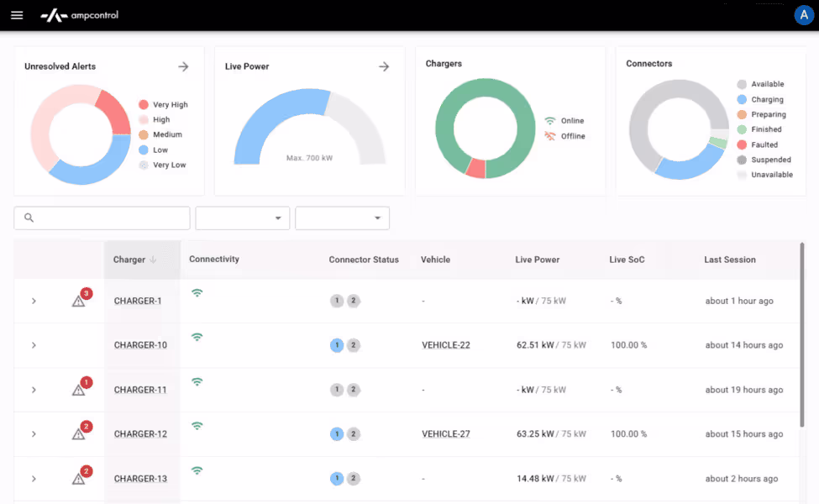
Task: Expand the CHARGER-1 row
Action: [34, 301]
